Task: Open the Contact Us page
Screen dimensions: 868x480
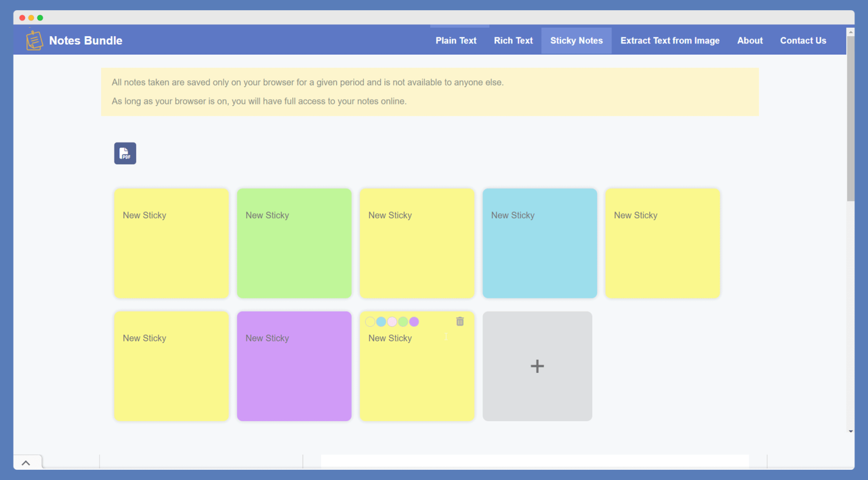Action: 803,40
